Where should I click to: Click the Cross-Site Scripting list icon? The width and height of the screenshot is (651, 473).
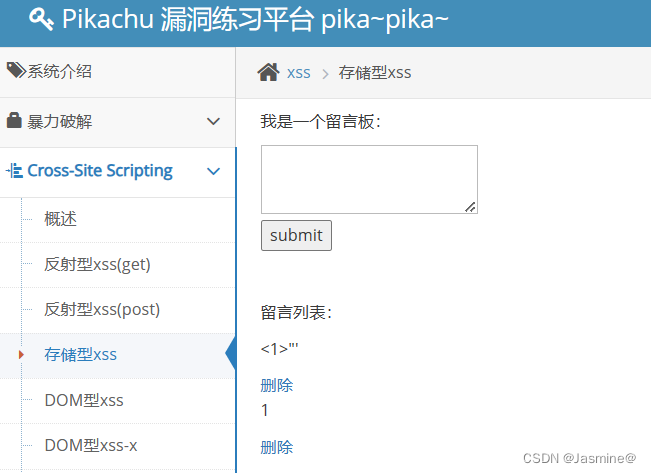click(x=15, y=171)
